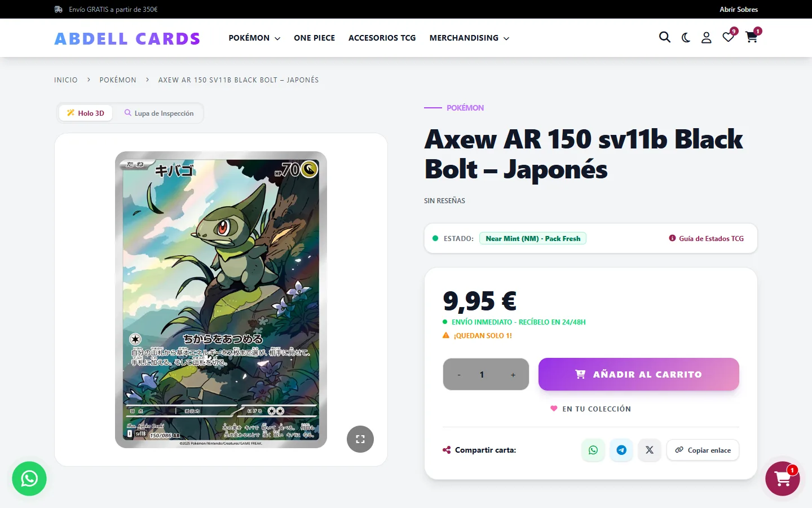812x508 pixels.
Task: Open the search magnifier icon
Action: pos(665,37)
